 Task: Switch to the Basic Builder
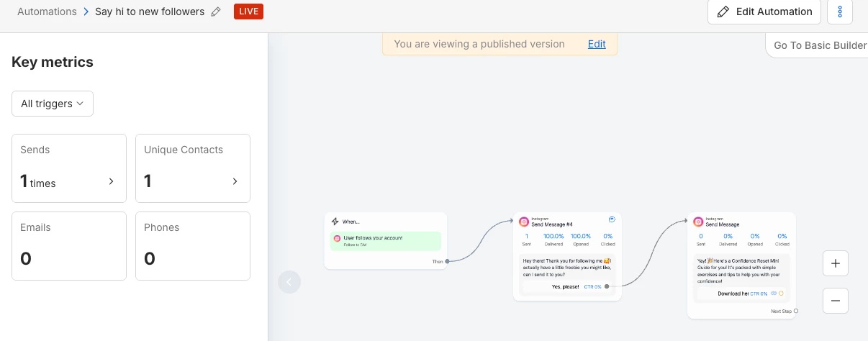coord(820,45)
